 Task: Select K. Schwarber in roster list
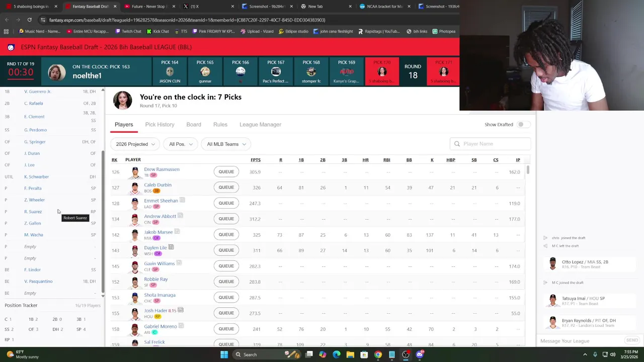(x=37, y=177)
